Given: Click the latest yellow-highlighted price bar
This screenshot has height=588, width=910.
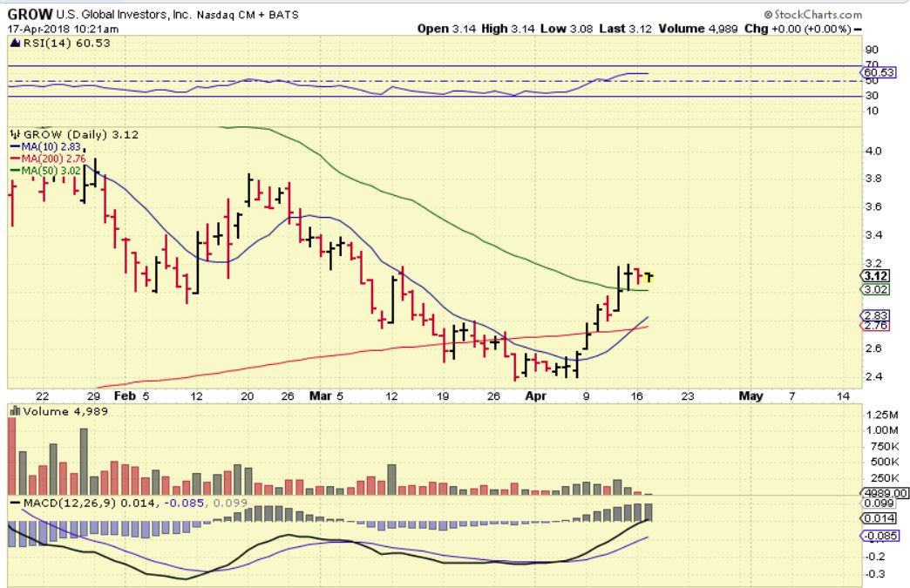Looking at the screenshot, I should [649, 277].
